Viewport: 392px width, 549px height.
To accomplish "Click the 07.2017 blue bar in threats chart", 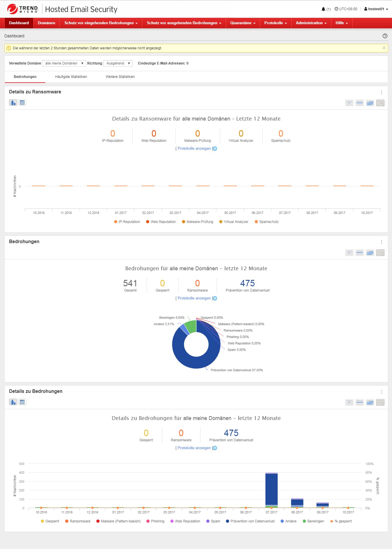I will pos(272,489).
